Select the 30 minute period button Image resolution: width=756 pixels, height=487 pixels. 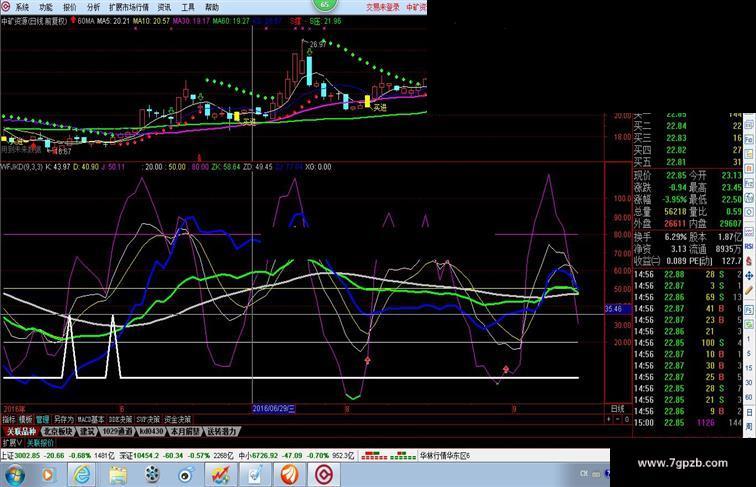point(749,382)
